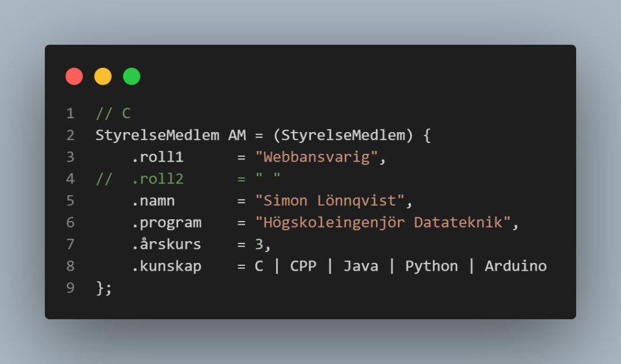Click the AM variable name

pyautogui.click(x=237, y=135)
